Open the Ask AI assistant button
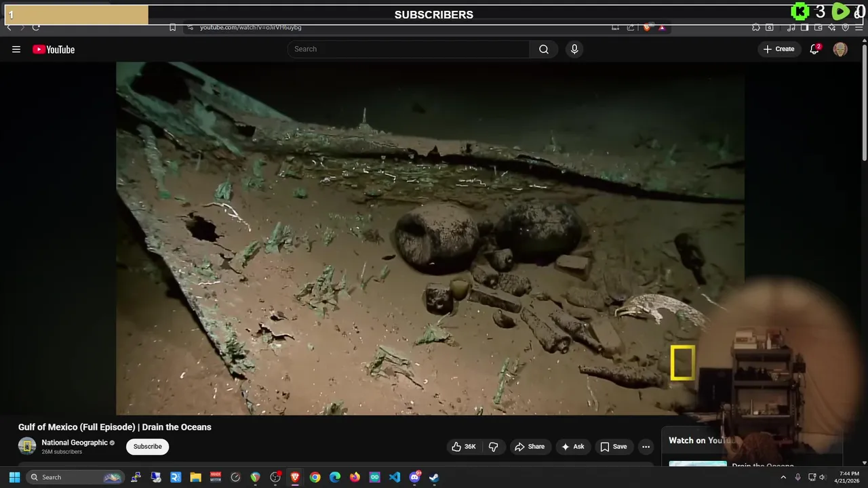 pyautogui.click(x=572, y=447)
